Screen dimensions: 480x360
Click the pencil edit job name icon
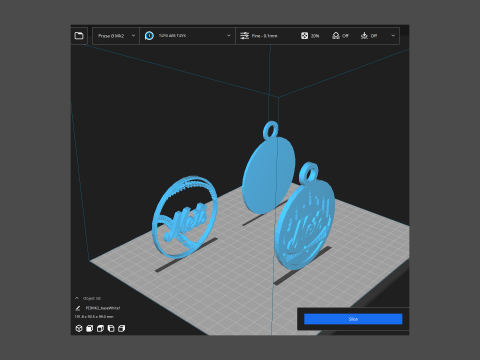coord(78,308)
